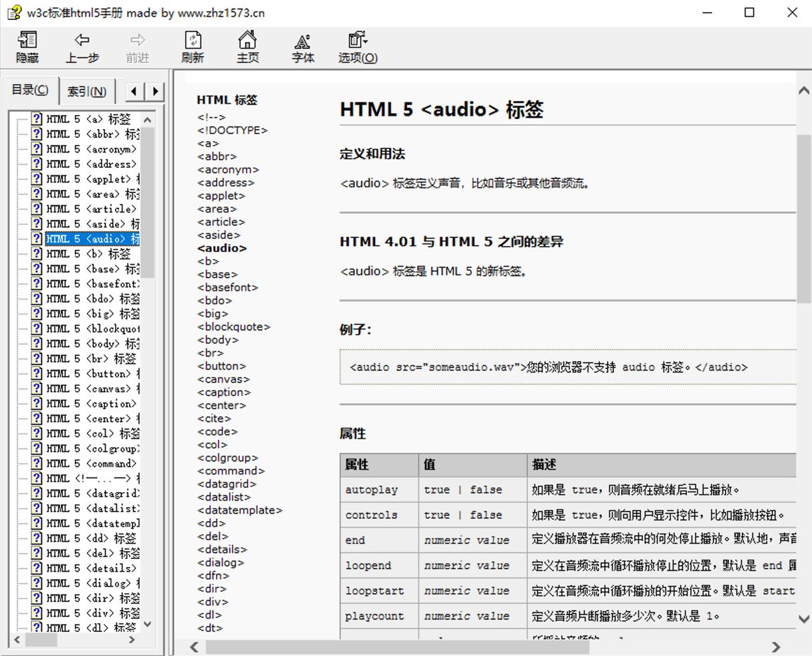Select HTML 5 <acronym> in the contents tree
The height and width of the screenshot is (656, 812).
click(92, 149)
